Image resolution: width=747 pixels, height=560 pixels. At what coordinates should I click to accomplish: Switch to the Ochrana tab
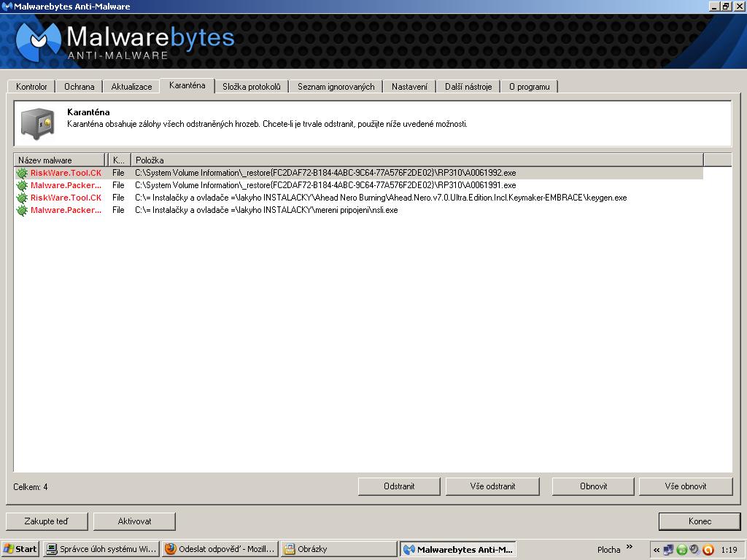(79, 87)
